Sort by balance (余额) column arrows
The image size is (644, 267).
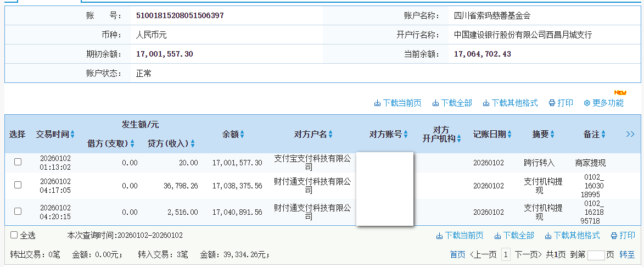tap(242, 135)
